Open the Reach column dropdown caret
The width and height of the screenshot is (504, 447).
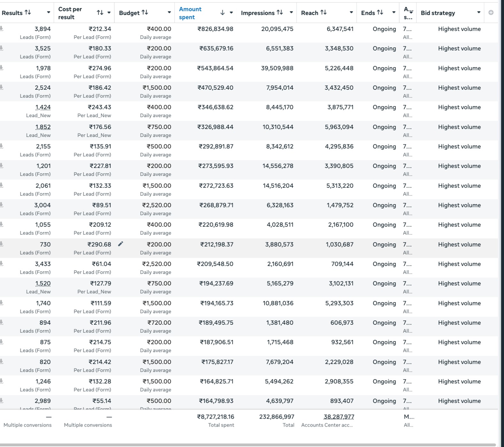click(351, 12)
